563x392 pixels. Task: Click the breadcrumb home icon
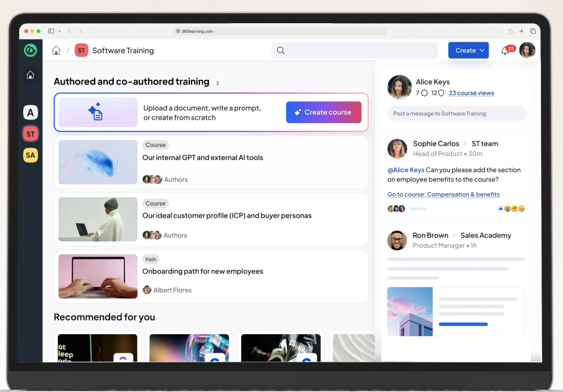pos(56,50)
